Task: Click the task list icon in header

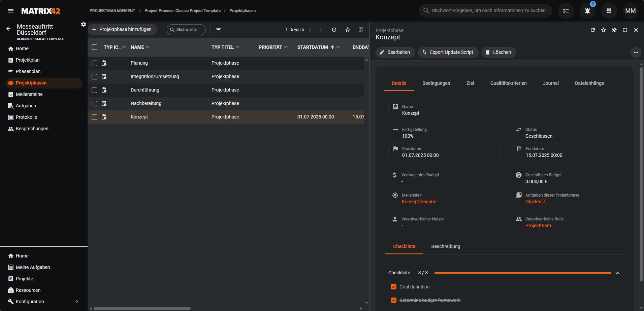Action: [x=566, y=11]
